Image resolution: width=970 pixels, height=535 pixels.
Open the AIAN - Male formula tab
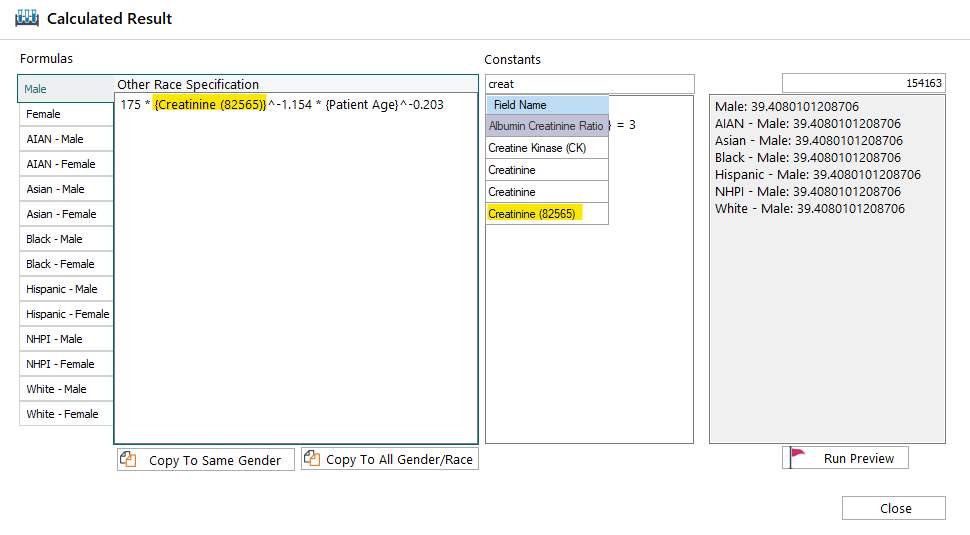click(66, 139)
